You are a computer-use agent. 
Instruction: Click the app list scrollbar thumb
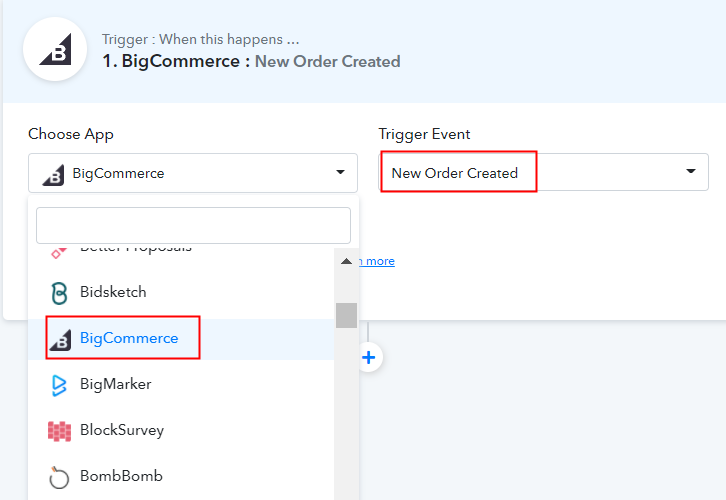pos(346,315)
